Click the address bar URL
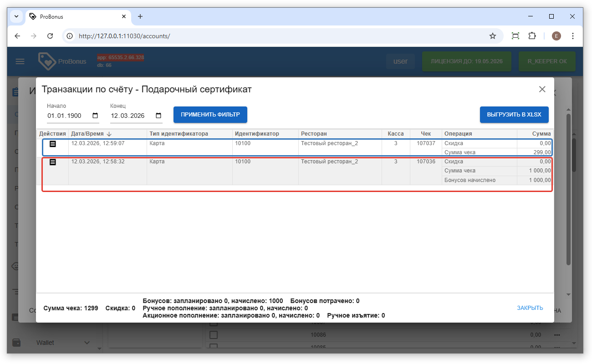Screen dimensions: 592x364 pos(124,36)
